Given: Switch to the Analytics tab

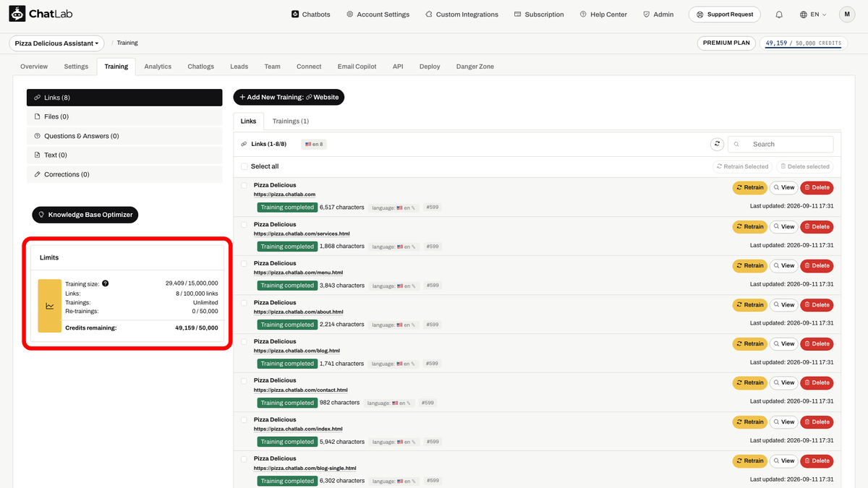Looking at the screenshot, I should pyautogui.click(x=158, y=67).
